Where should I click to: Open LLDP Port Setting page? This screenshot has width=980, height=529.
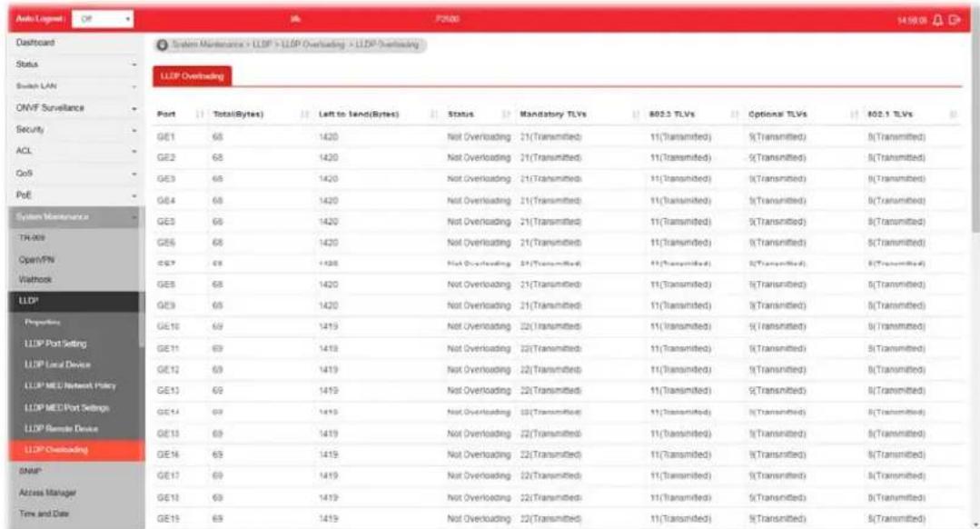point(55,344)
